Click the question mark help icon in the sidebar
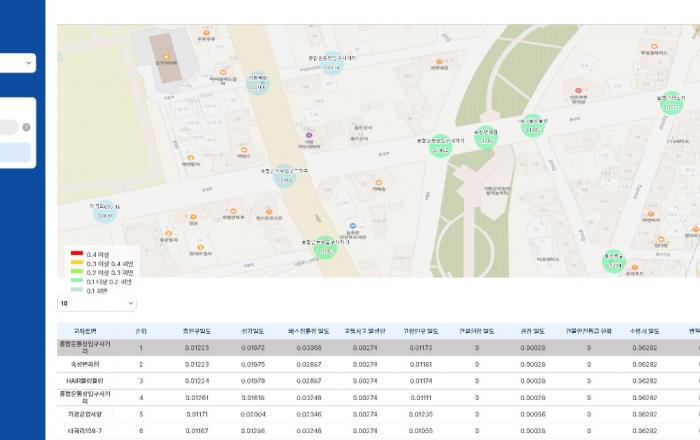 (x=26, y=127)
